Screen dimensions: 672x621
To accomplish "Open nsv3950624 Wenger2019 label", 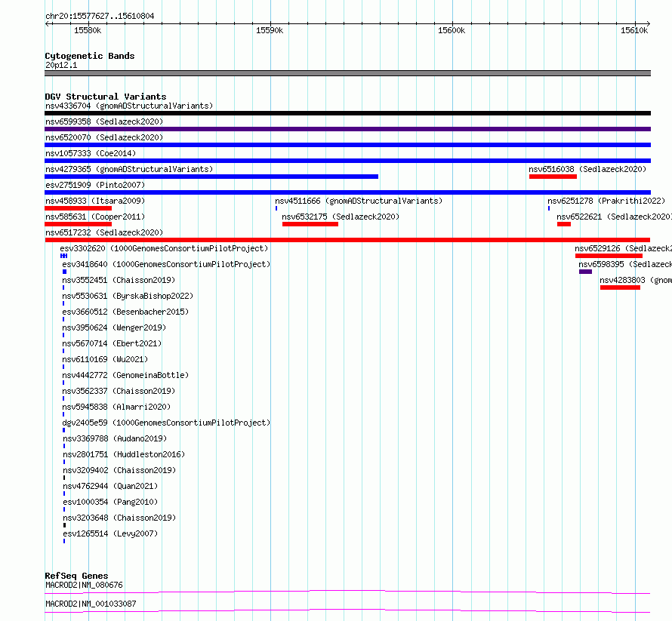I will pos(114,327).
